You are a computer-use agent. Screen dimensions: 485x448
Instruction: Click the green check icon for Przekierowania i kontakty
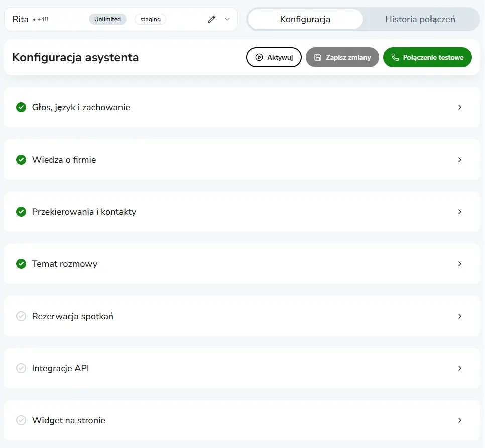coord(21,212)
